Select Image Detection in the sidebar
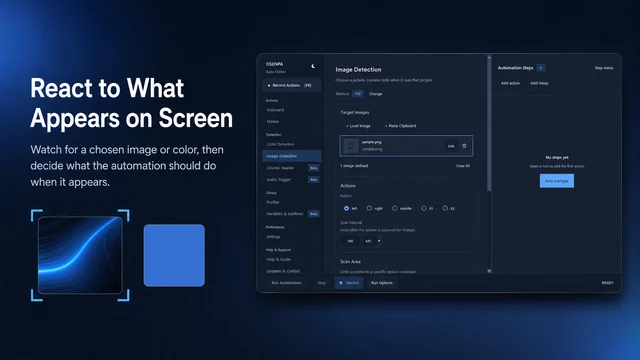 click(291, 156)
